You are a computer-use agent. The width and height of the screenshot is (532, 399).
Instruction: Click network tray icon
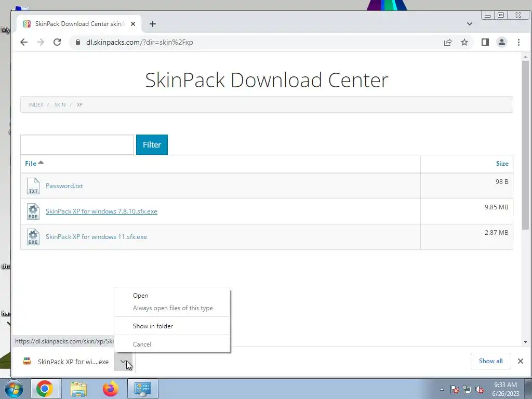[467, 389]
